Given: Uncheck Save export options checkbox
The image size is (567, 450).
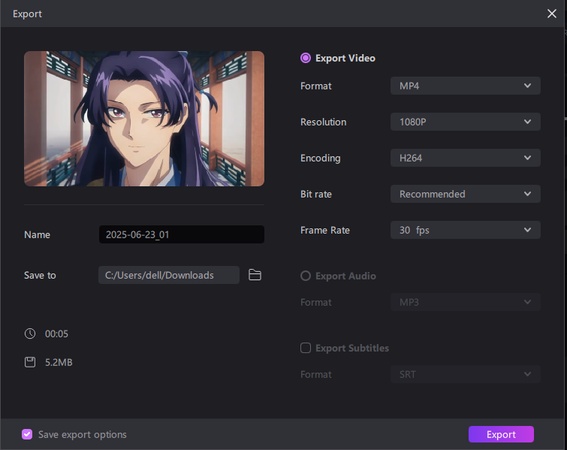Looking at the screenshot, I should pyautogui.click(x=27, y=434).
